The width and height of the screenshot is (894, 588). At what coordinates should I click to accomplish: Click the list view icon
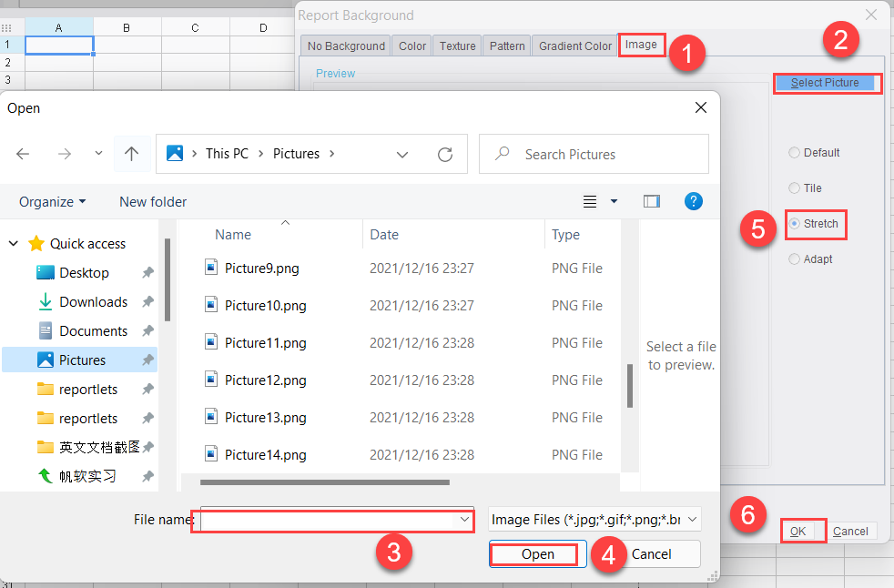point(590,200)
